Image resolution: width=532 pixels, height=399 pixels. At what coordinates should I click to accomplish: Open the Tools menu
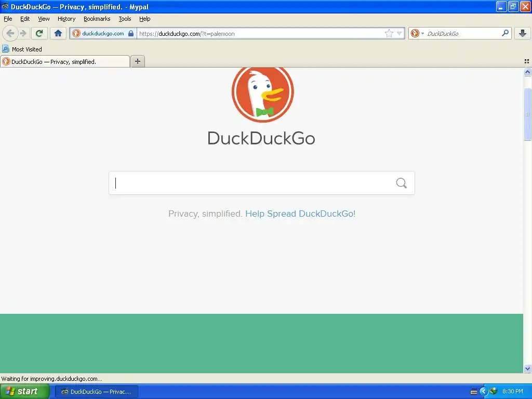point(125,19)
